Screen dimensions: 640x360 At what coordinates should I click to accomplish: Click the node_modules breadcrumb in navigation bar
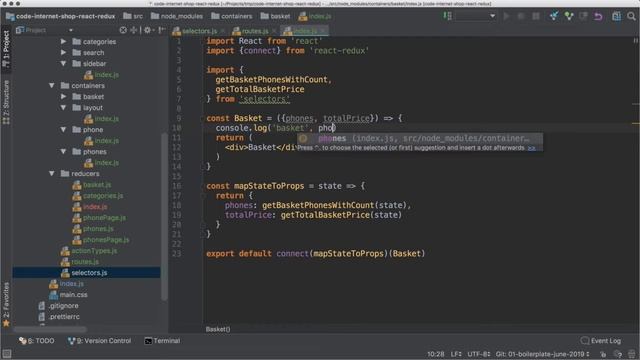click(177, 16)
